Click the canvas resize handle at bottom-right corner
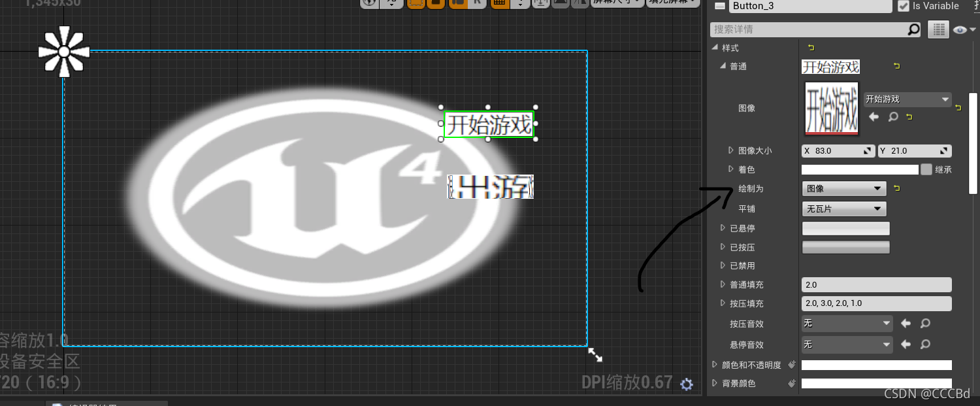Viewport: 980px width, 406px height. click(x=595, y=355)
